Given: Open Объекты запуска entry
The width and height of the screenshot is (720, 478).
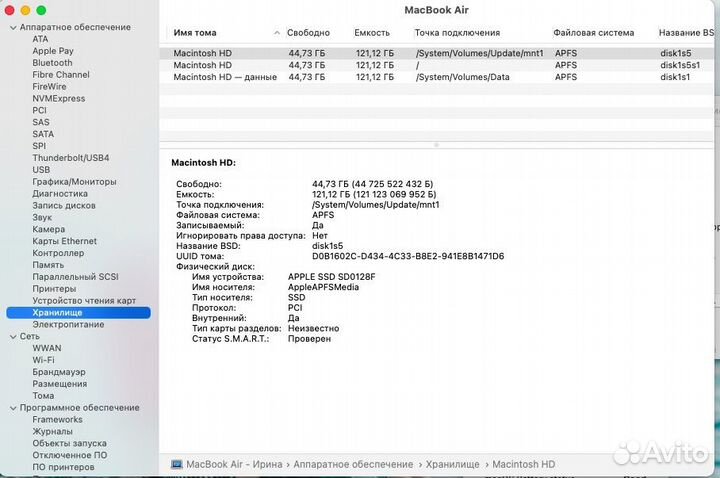Looking at the screenshot, I should coord(69,444).
